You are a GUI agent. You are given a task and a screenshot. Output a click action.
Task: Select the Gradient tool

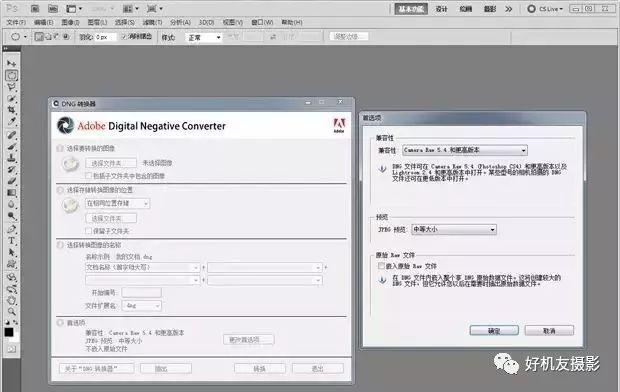click(x=11, y=193)
